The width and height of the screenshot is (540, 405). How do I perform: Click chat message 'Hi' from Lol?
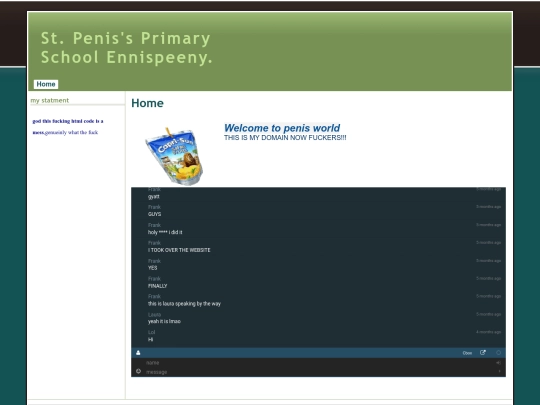[150, 340]
